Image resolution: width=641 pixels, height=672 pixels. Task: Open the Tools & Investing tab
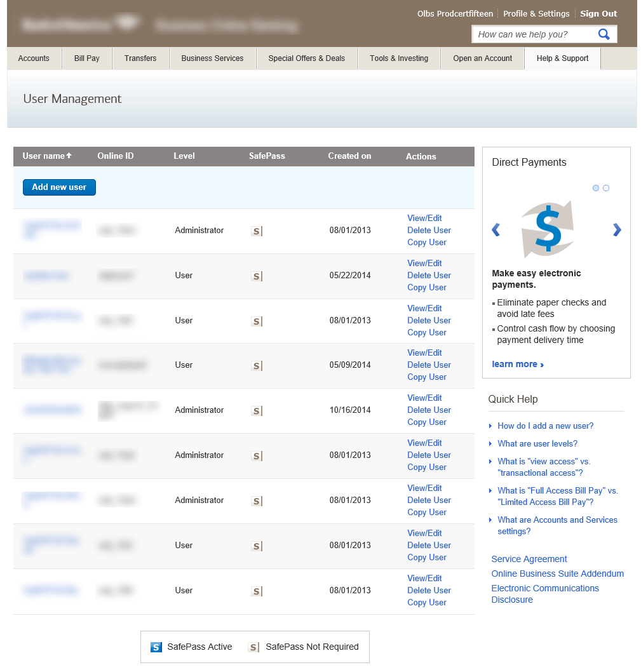(399, 58)
